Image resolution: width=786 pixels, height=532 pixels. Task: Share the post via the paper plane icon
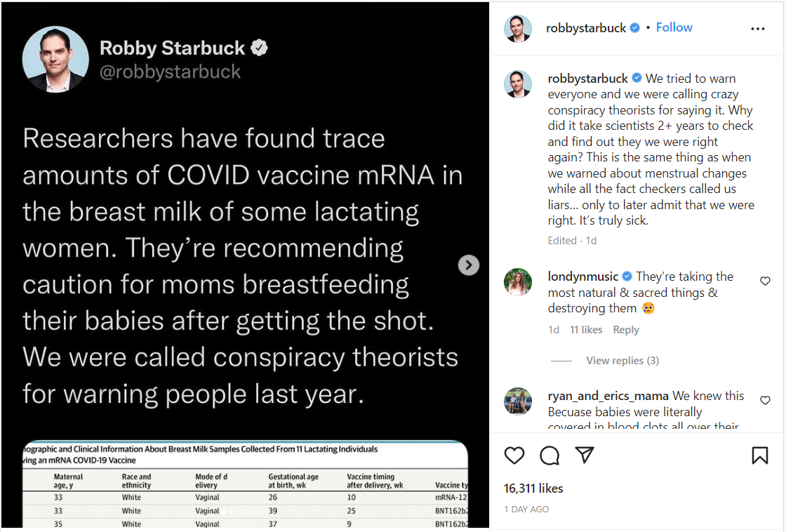(x=584, y=455)
